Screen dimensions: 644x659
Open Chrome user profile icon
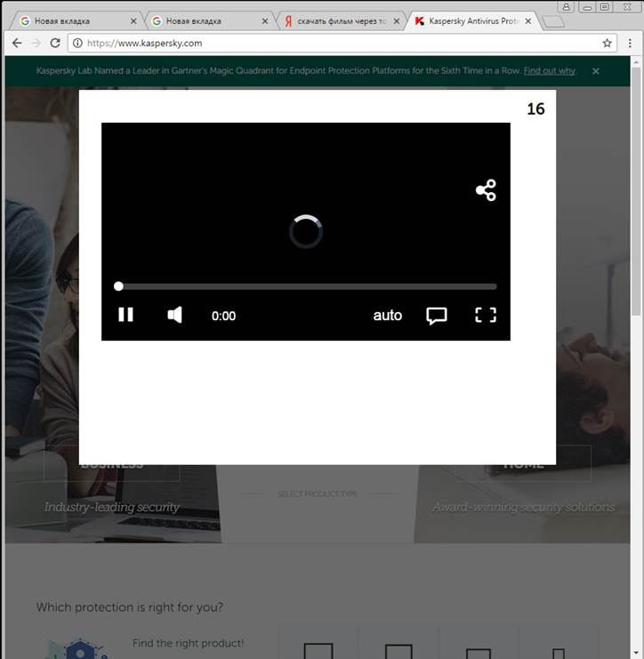pyautogui.click(x=567, y=7)
